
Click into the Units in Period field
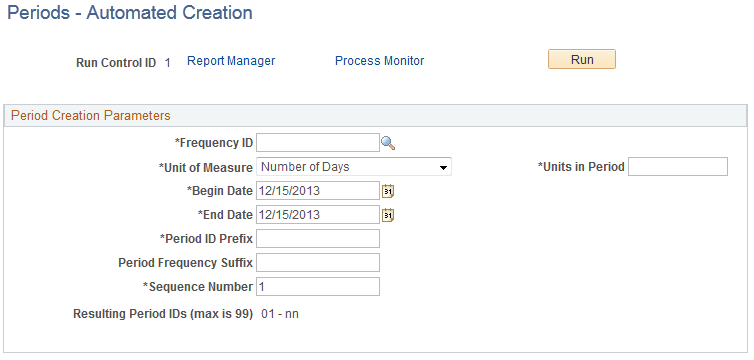pos(678,167)
